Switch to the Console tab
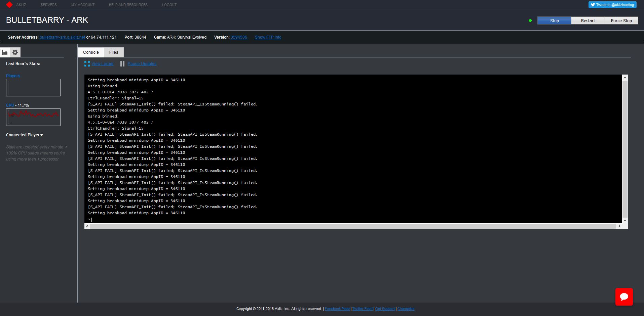Screen dimensions: 644x316 click(91, 52)
